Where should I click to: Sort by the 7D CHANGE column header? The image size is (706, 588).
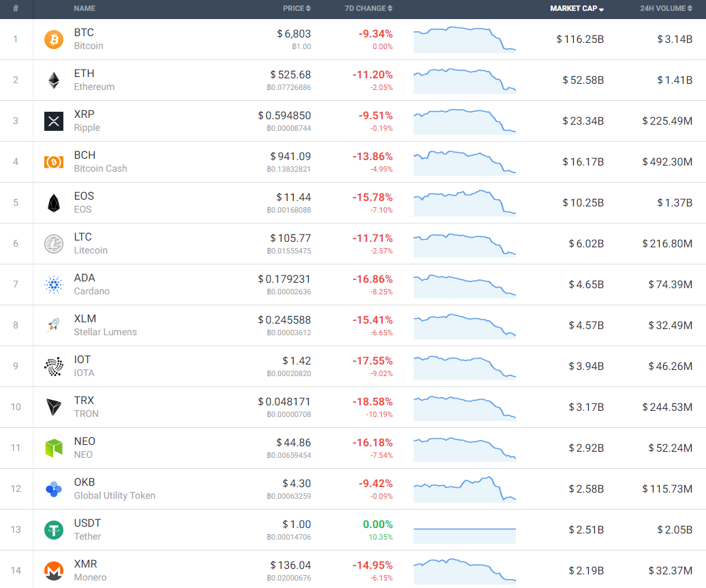tap(368, 8)
